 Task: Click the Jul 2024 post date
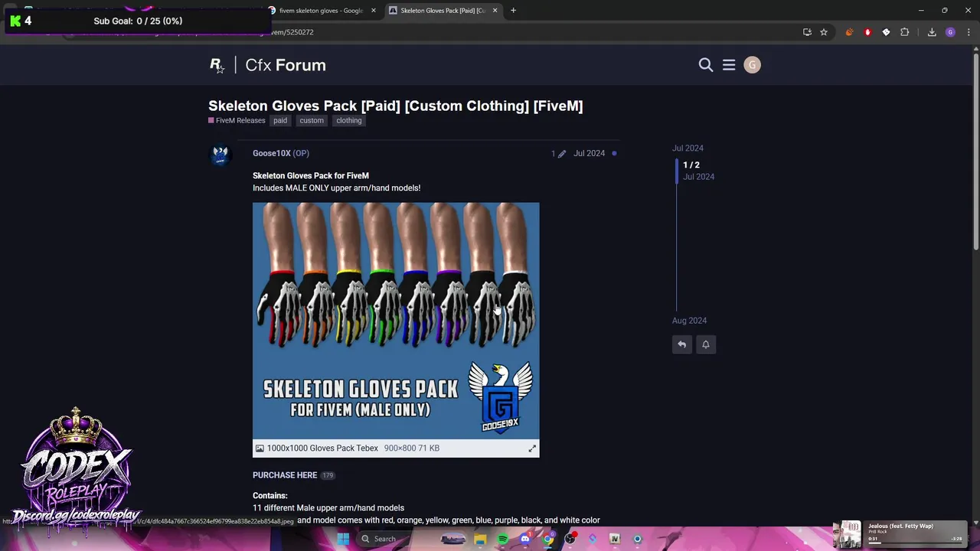tap(589, 153)
